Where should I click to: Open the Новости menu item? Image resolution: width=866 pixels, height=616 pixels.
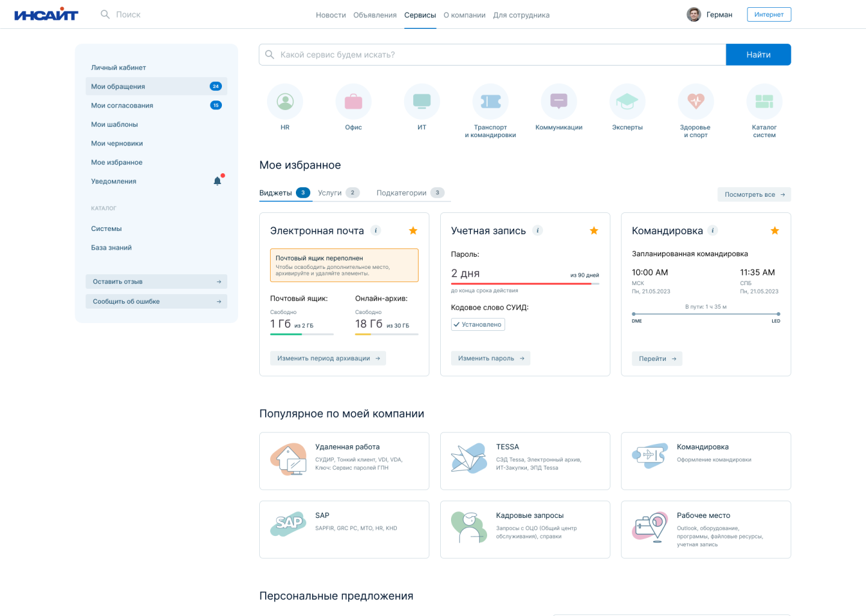pos(331,15)
